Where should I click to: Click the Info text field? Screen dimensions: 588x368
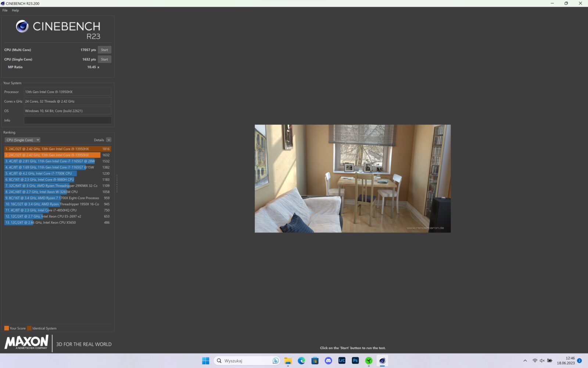pyautogui.click(x=68, y=120)
